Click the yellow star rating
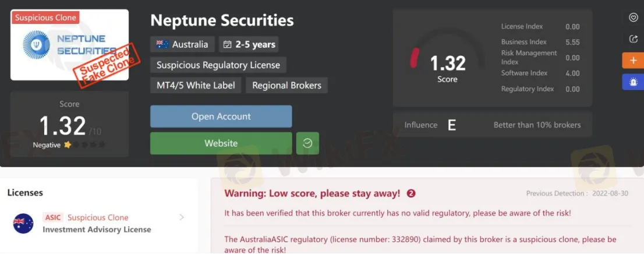The width and height of the screenshot is (644, 254). coord(68,145)
